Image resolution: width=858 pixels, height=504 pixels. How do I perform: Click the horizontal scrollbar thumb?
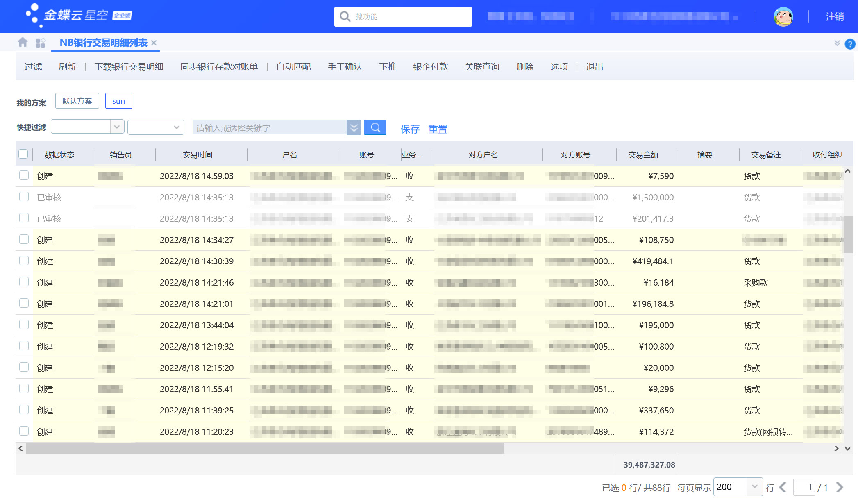coord(265,448)
